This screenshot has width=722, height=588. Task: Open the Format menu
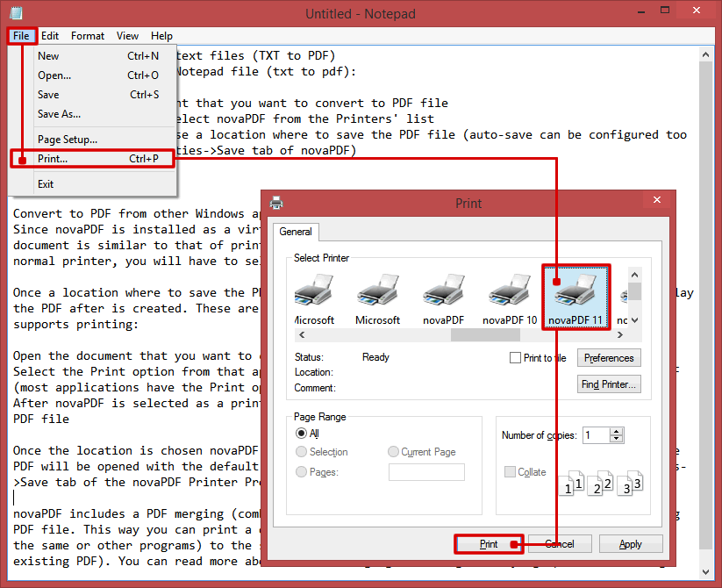coord(88,36)
